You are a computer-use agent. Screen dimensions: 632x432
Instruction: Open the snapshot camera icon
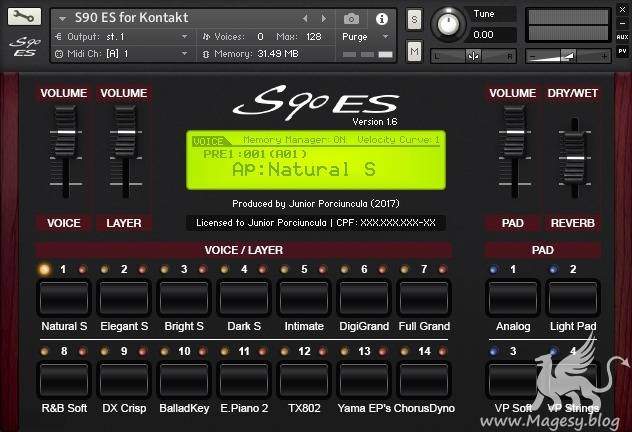click(x=351, y=19)
